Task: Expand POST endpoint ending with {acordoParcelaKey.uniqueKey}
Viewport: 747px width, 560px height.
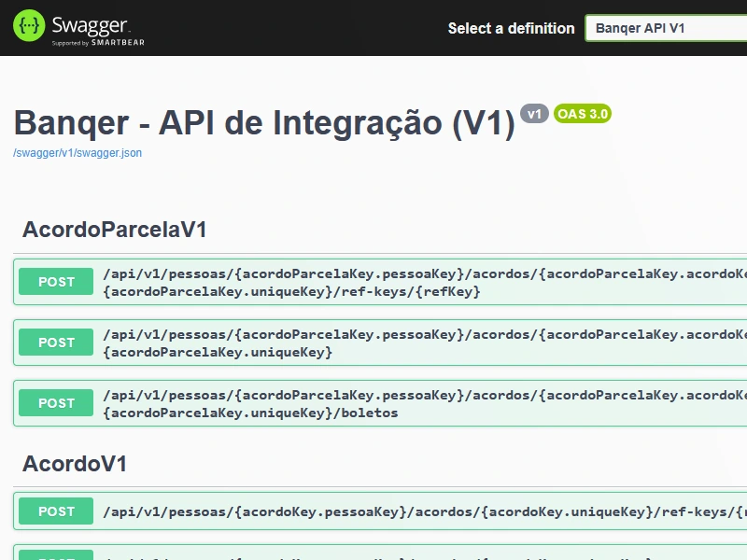Action: (x=380, y=343)
